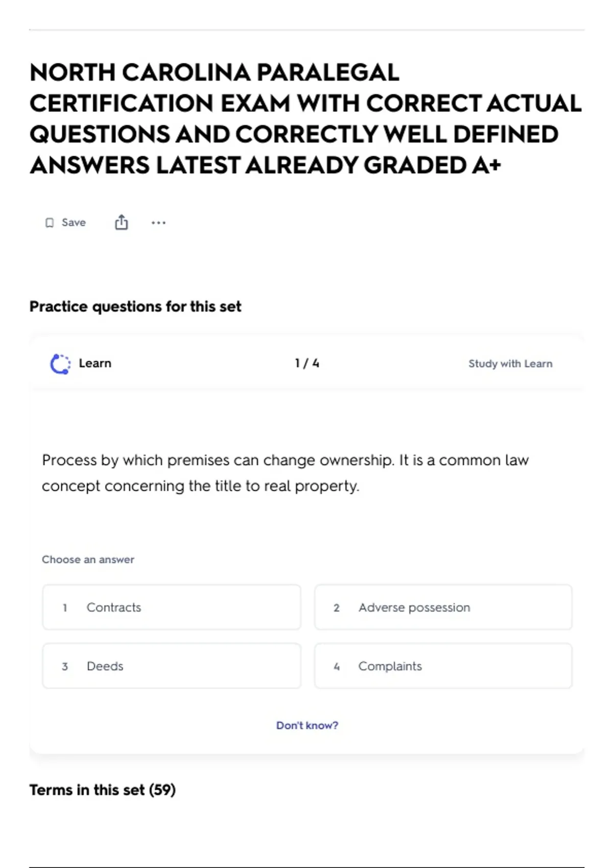Image resolution: width=613 pixels, height=868 pixels.
Task: Select answer option Complaints
Action: pyautogui.click(x=443, y=666)
